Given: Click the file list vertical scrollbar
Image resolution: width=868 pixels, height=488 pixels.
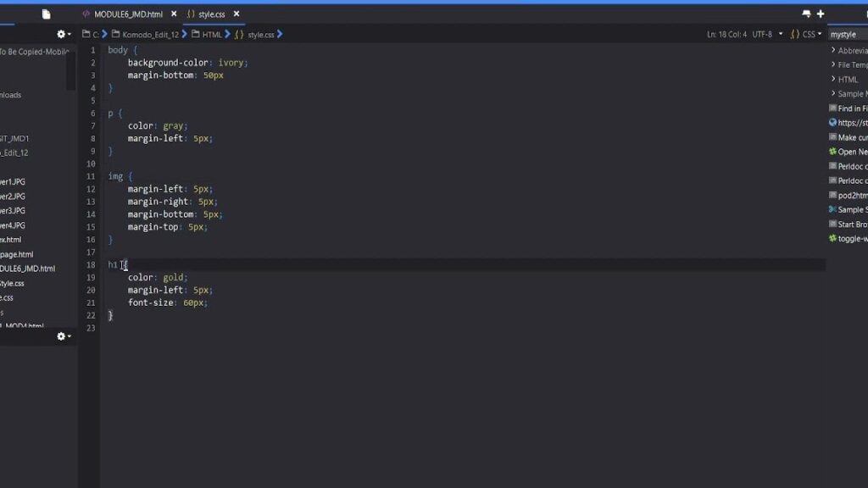Looking at the screenshot, I should 72,72.
